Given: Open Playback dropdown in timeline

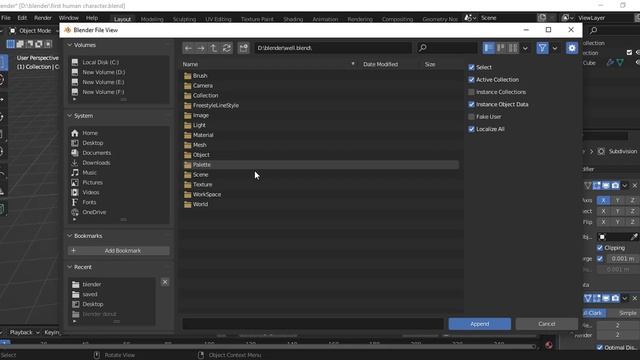Looking at the screenshot, I should click(24, 333).
